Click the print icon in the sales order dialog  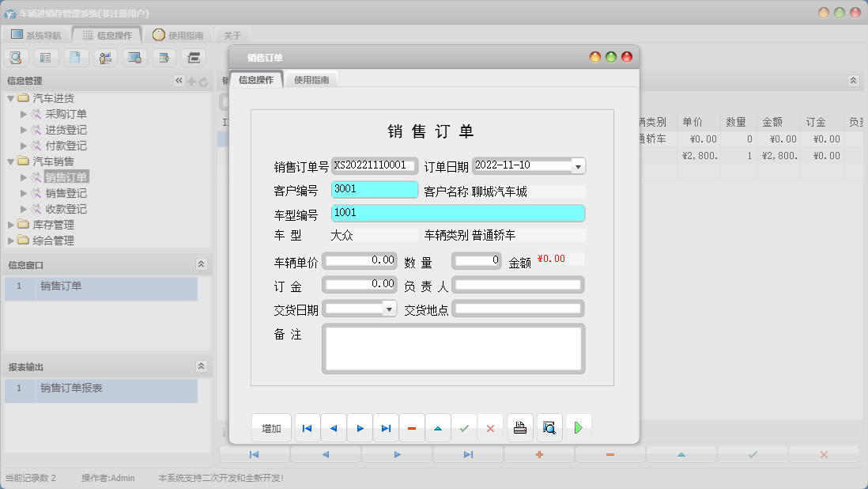pos(521,427)
